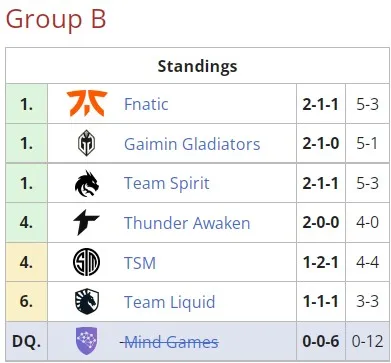Click the Standings table header
This screenshot has width=391, height=363.
(197, 66)
